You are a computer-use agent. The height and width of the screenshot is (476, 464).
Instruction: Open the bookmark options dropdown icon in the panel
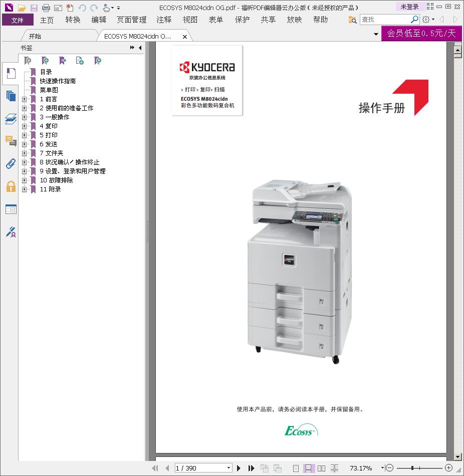(98, 61)
